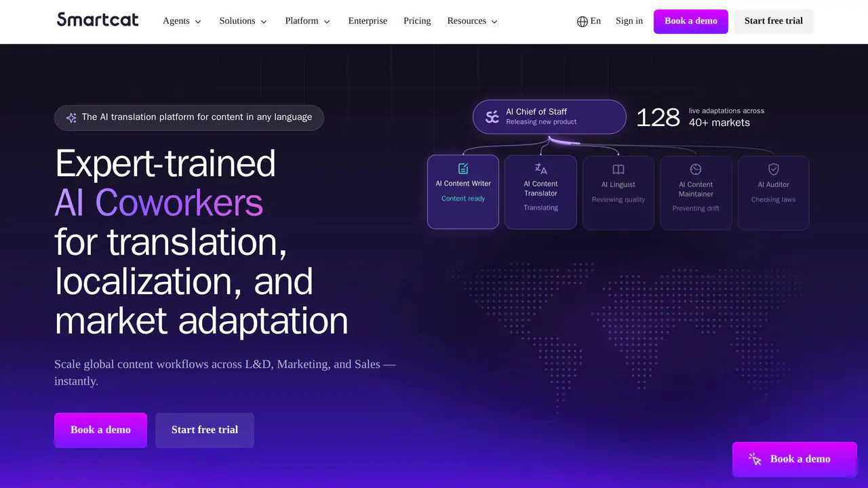Click the cursor icon on floating Book a demo
This screenshot has width=868, height=488.
click(x=755, y=459)
